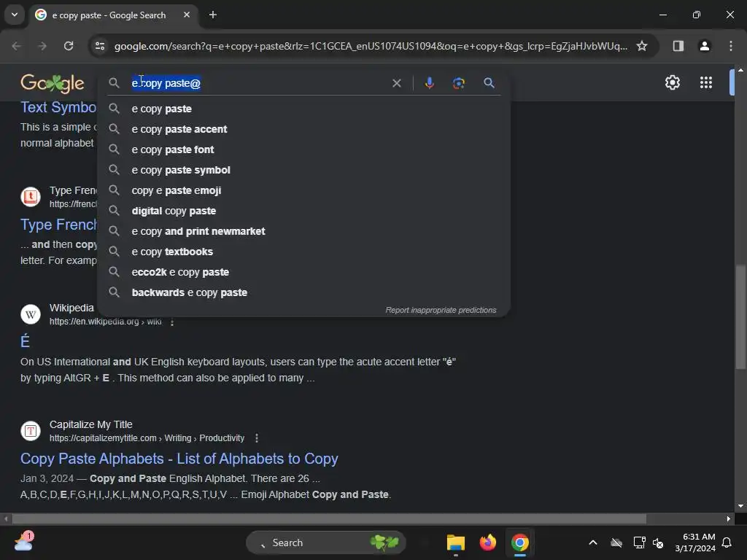Image resolution: width=747 pixels, height=560 pixels.
Task: Show hidden system tray icons
Action: [x=592, y=542]
